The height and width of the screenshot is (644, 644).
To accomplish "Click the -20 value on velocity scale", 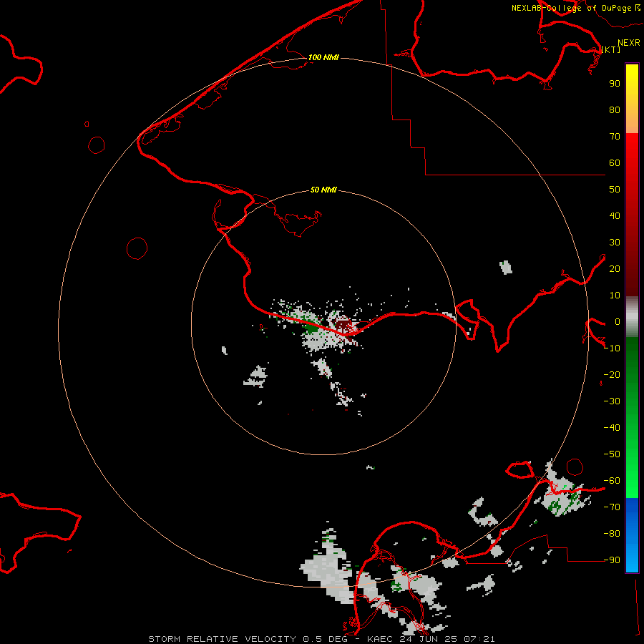I will (x=612, y=374).
